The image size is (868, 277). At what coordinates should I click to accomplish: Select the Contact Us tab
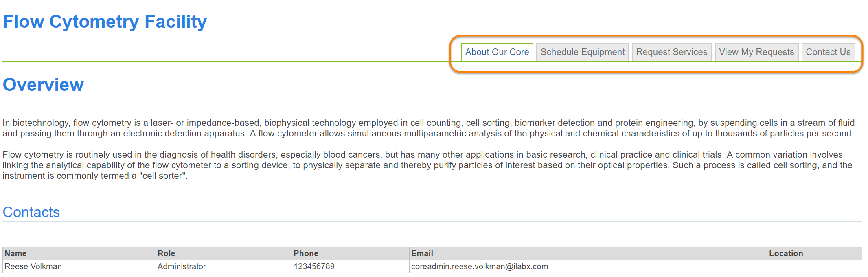coord(828,52)
